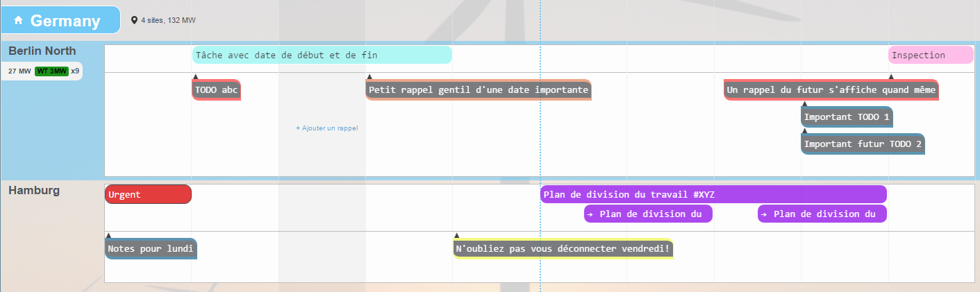Select the 'Important futur TODO 2' reminder
The height and width of the screenshot is (292, 980).
pyautogui.click(x=862, y=144)
